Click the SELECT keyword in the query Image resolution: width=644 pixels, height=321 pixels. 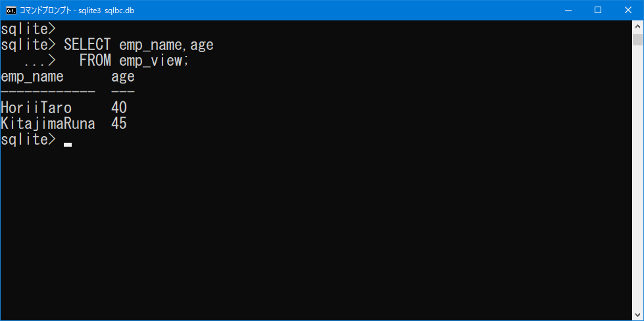point(87,44)
